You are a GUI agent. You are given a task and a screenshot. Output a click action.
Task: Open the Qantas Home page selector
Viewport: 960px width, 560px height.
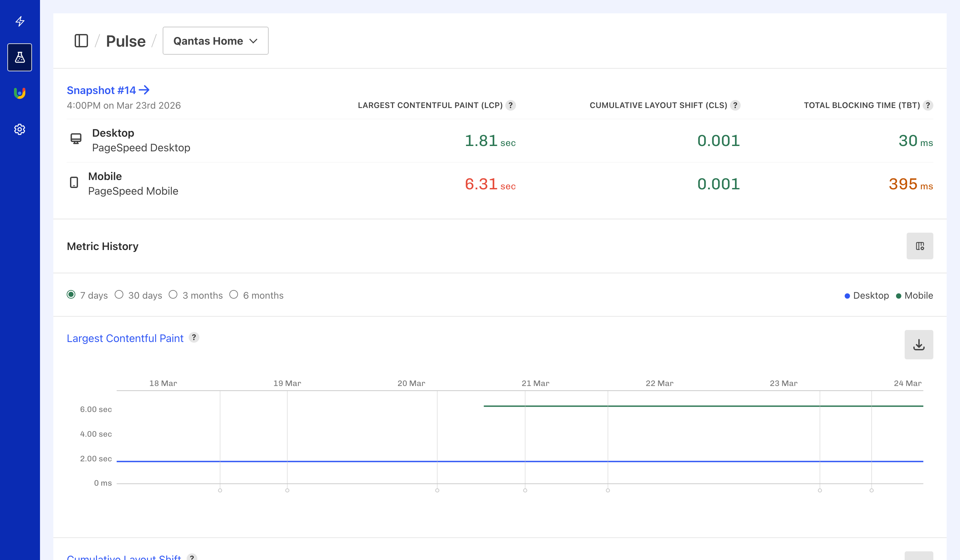[215, 41]
